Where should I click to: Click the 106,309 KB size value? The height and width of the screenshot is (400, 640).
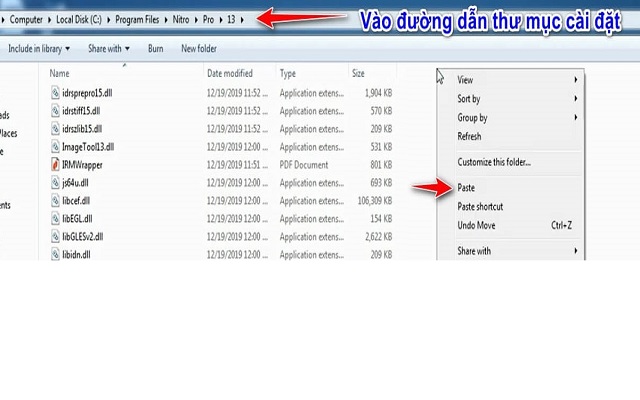[375, 200]
